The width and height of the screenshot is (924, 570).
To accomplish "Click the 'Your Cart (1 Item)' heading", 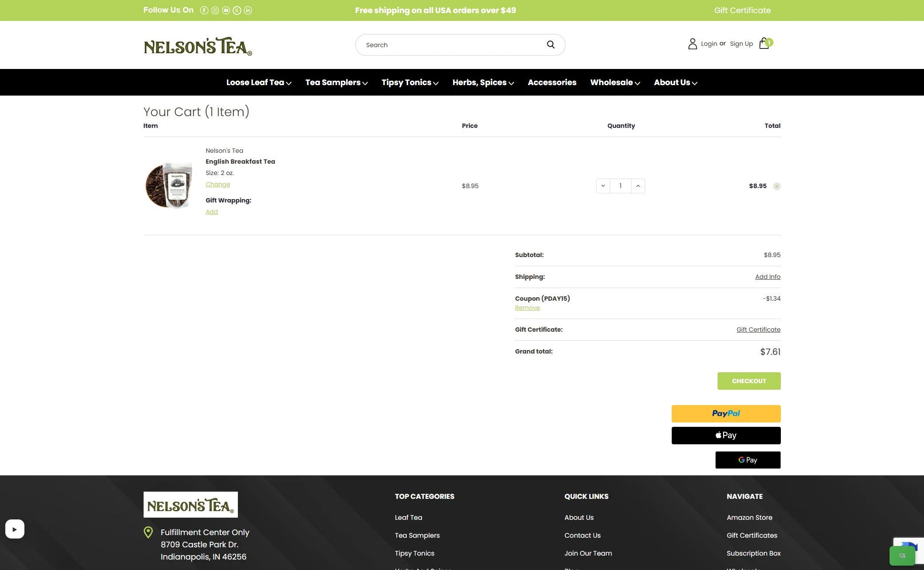I will tap(196, 112).
